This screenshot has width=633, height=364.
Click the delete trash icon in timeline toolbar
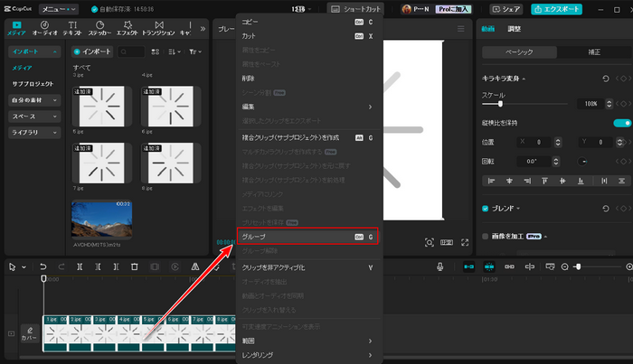click(x=135, y=266)
